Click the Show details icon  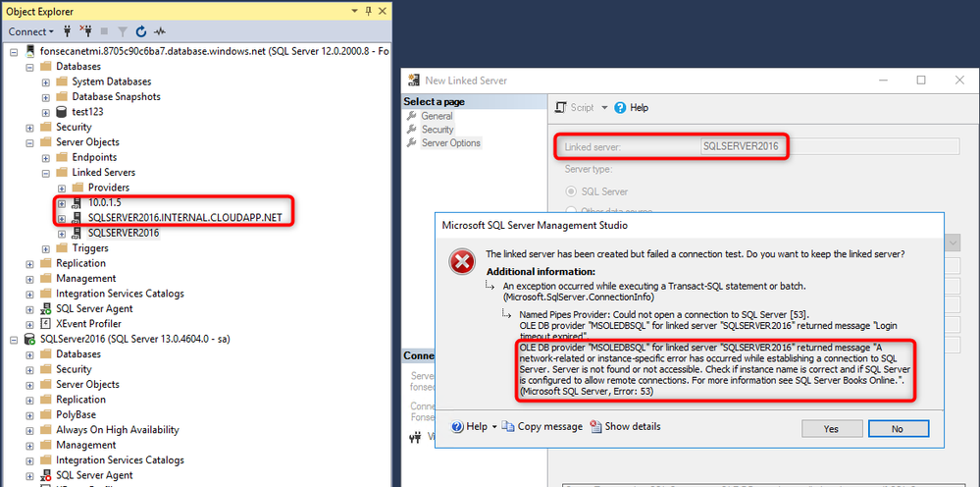[x=595, y=426]
